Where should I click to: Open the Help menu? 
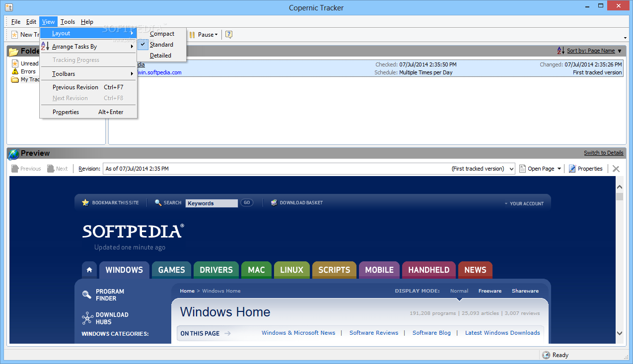87,22
